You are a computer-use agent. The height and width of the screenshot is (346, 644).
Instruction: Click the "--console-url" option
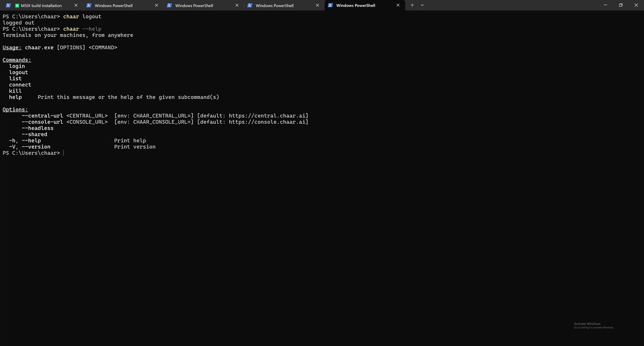(42, 122)
